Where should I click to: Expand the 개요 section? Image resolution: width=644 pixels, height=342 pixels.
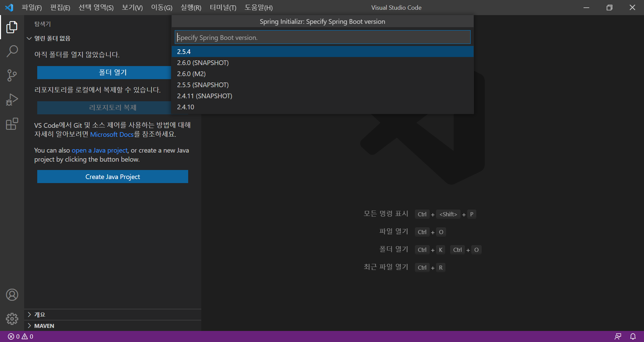point(113,315)
